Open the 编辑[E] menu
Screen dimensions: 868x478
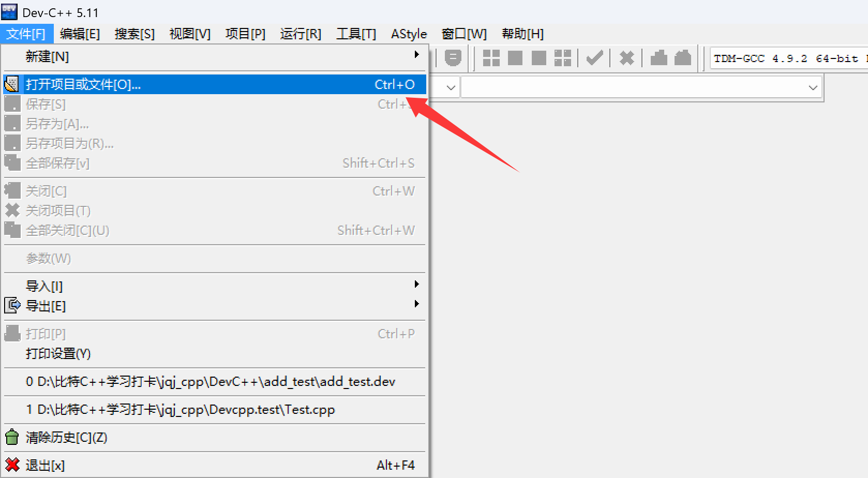coord(80,34)
